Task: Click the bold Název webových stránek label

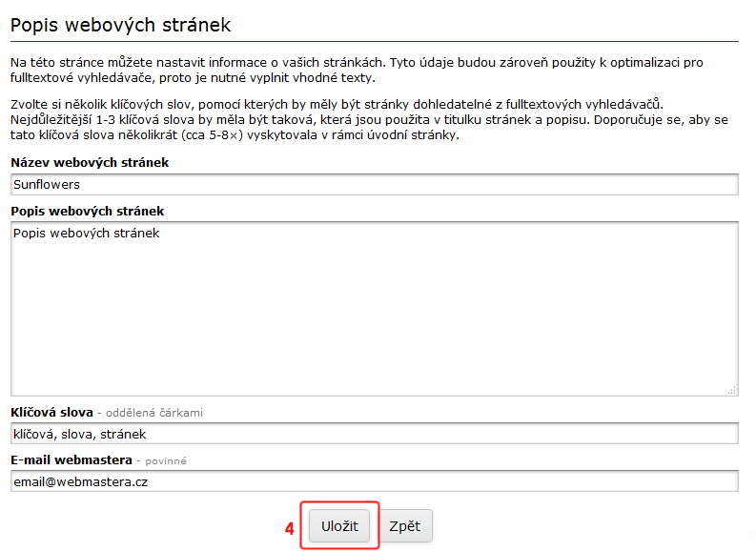Action: [90, 163]
